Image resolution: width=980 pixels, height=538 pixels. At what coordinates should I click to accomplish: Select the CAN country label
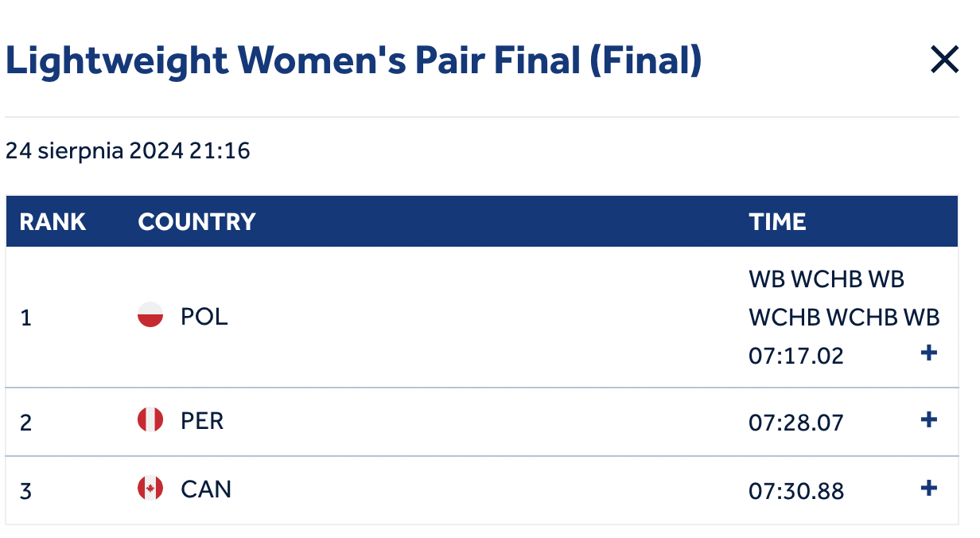coord(206,489)
